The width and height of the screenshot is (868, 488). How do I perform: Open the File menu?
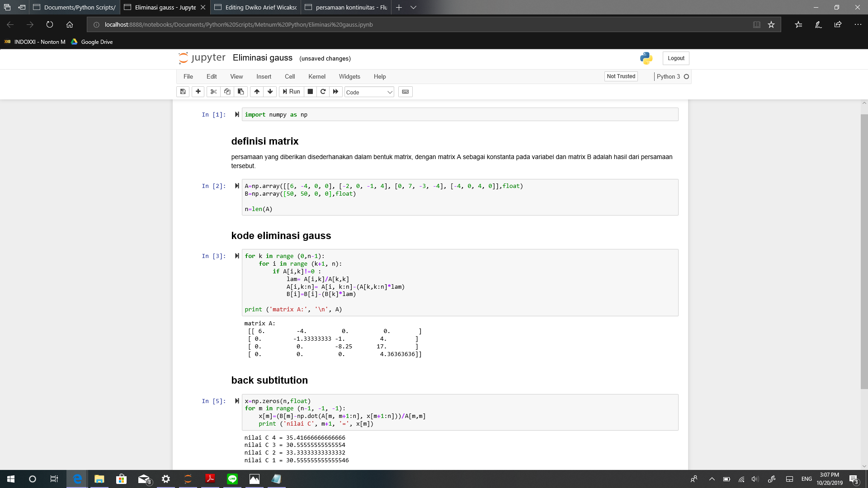[x=188, y=76]
